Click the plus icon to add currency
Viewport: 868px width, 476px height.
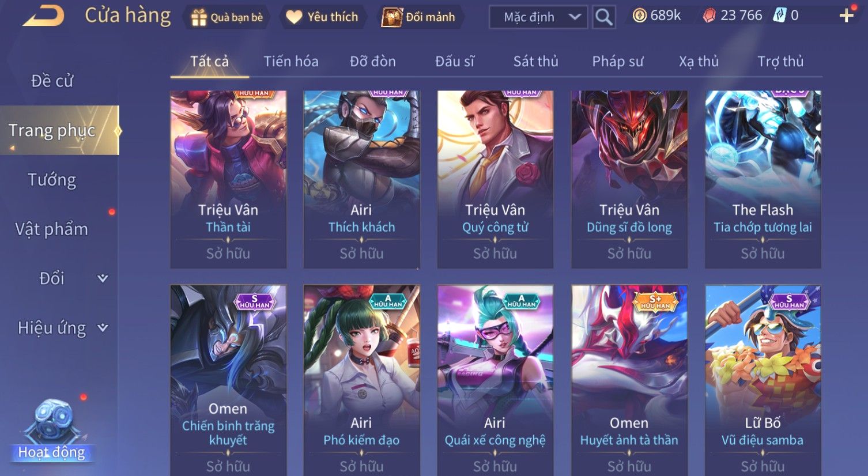846,16
